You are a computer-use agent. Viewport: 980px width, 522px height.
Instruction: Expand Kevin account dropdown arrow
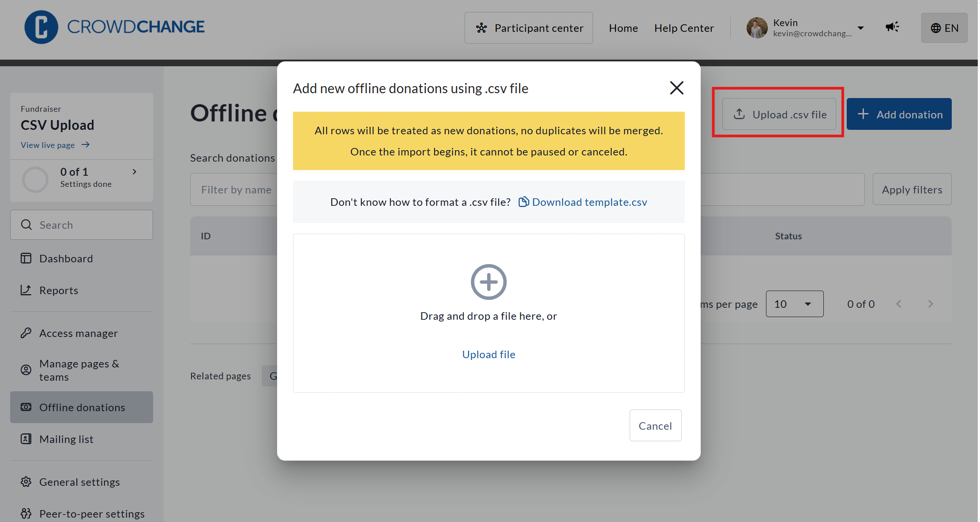click(860, 28)
